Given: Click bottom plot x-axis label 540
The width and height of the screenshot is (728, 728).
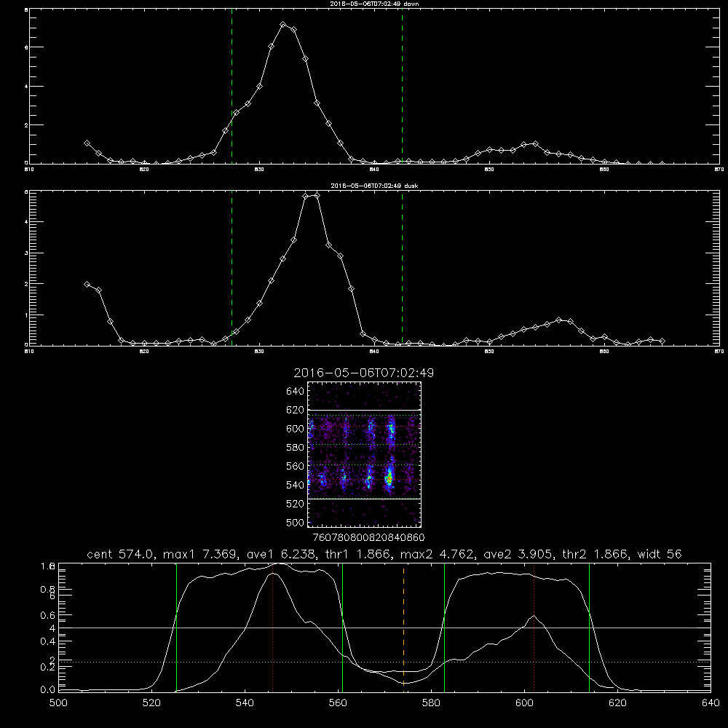Looking at the screenshot, I should 245,703.
